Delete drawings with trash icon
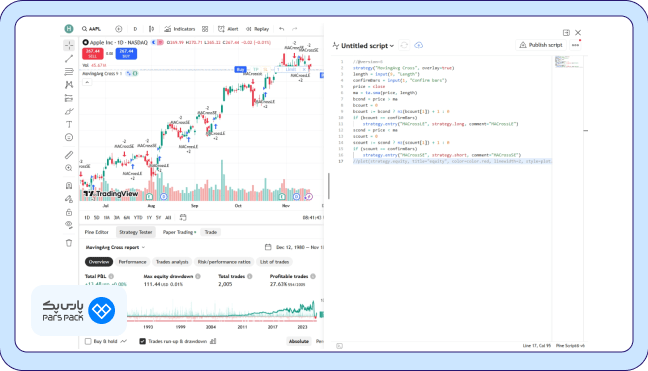Screen dimensions: 648x371 (x=69, y=243)
